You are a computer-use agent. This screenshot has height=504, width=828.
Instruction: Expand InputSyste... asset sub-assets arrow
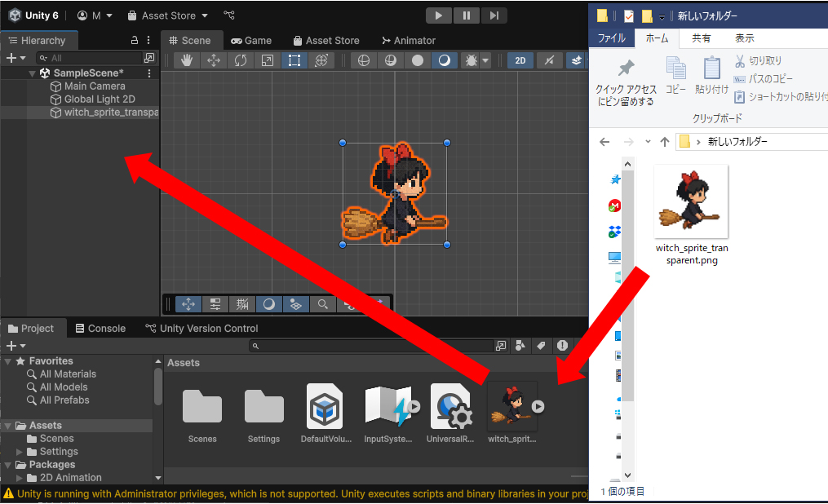pos(414,406)
